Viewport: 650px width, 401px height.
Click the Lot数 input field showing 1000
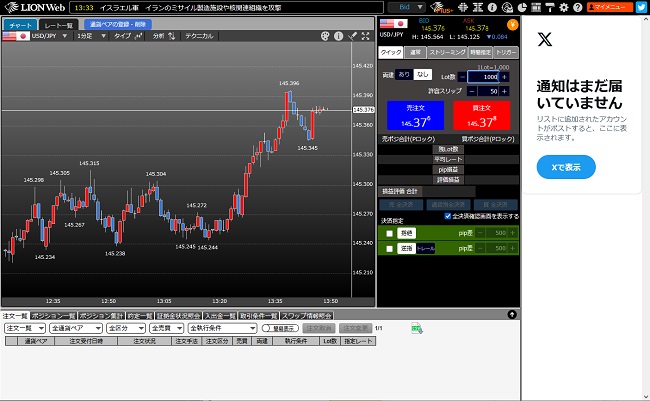(483, 77)
